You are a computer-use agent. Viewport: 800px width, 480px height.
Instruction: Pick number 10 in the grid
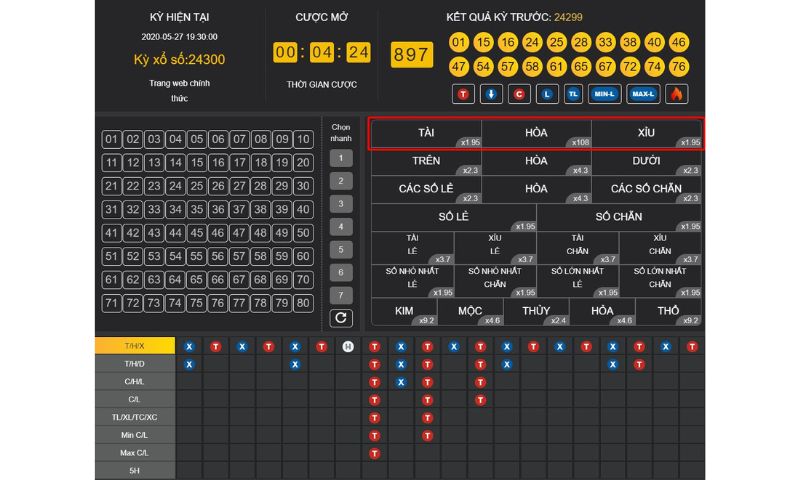click(x=303, y=139)
